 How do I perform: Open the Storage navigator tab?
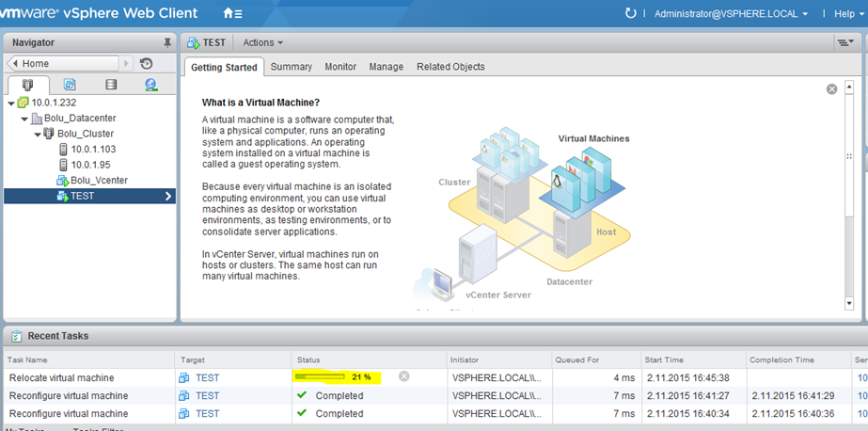(111, 86)
